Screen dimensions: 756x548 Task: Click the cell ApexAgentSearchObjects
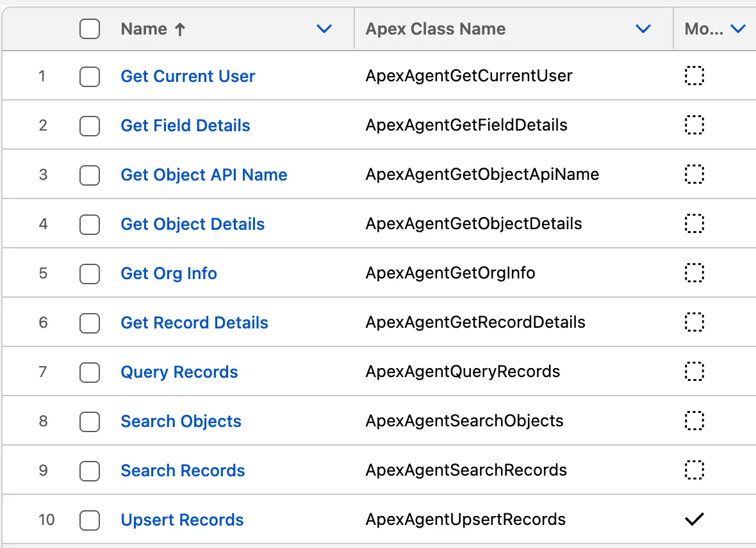pyautogui.click(x=464, y=421)
